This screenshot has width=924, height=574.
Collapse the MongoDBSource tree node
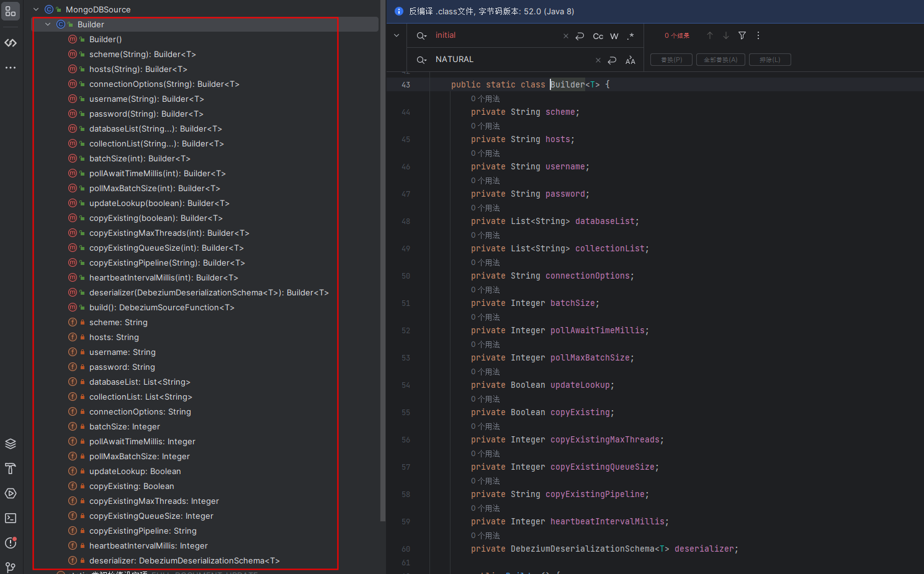click(x=36, y=9)
